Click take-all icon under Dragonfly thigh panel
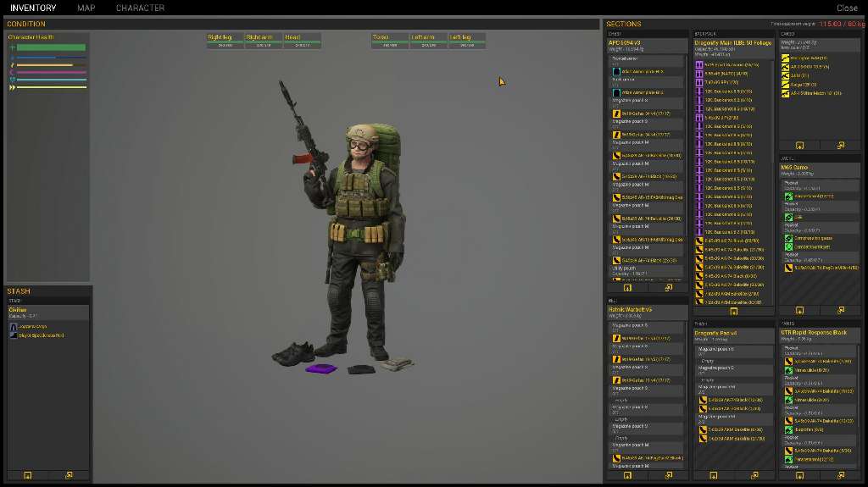Viewport: 868px width, 487px height. click(x=713, y=475)
